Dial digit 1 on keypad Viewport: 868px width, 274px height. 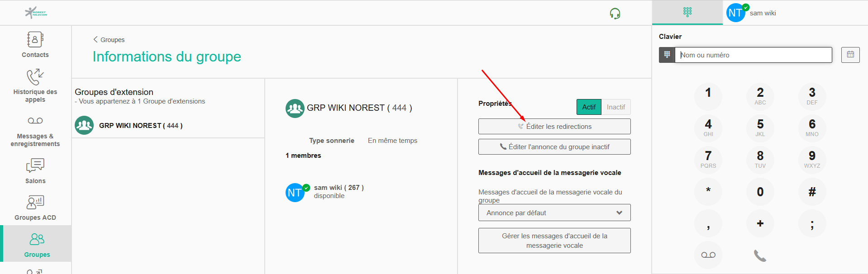[x=708, y=97]
